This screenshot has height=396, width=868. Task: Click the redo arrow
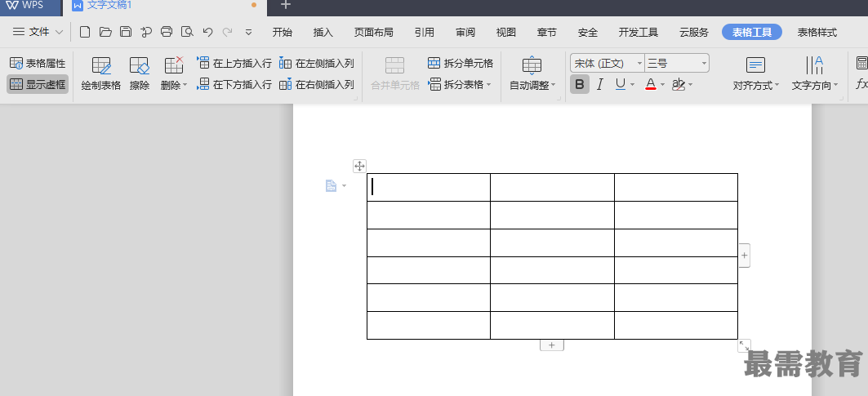click(x=228, y=32)
